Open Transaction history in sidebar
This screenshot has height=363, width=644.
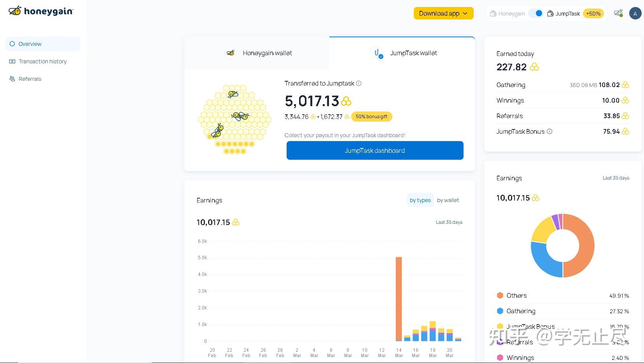43,61
